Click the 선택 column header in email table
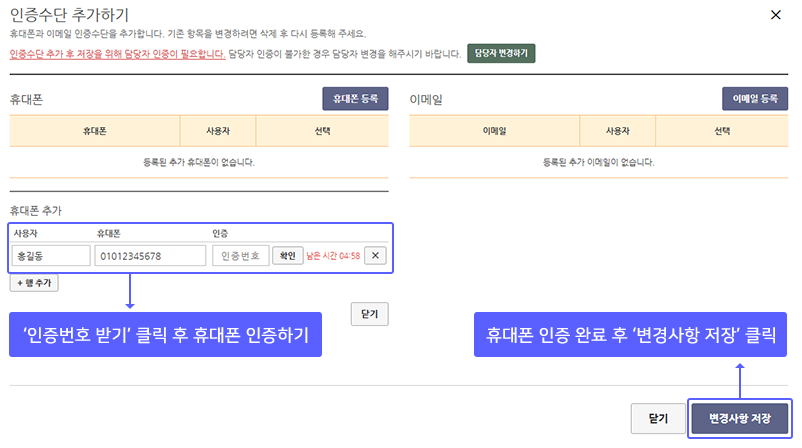Screen dimensions: 802x448 coord(722,131)
